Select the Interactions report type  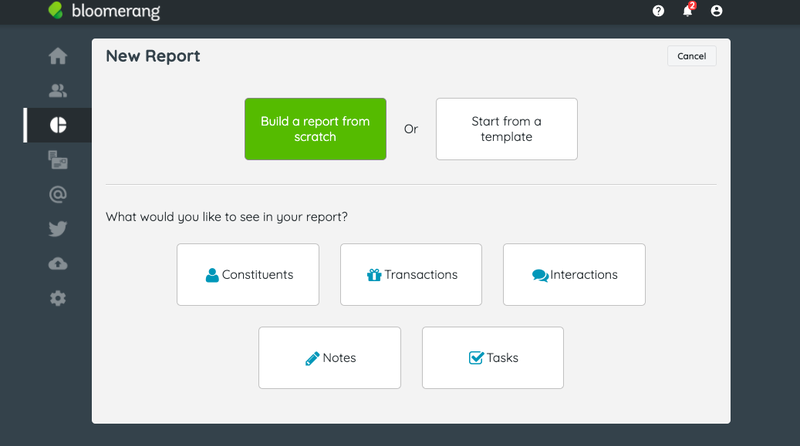574,275
